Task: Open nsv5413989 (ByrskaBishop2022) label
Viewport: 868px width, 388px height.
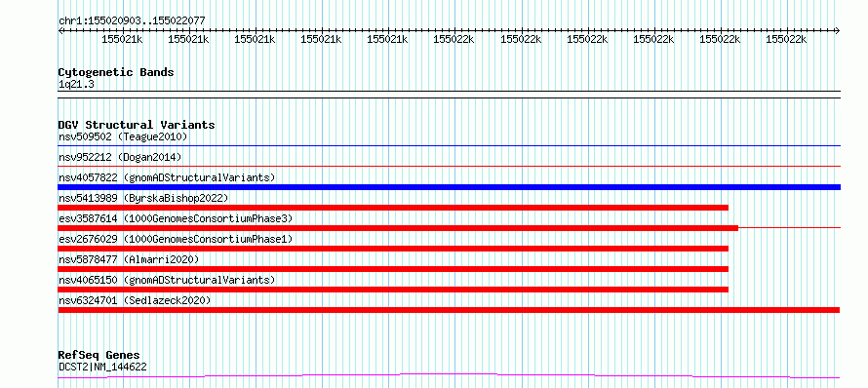Action: [x=143, y=198]
